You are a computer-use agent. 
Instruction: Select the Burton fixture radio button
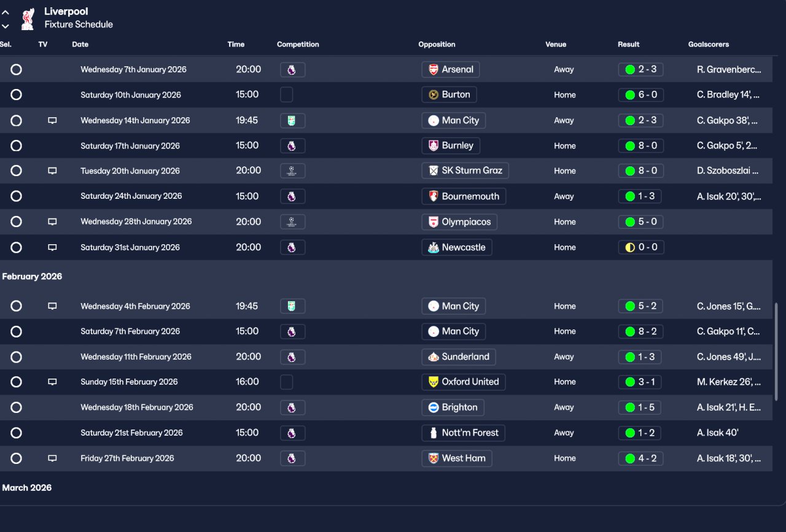(17, 94)
